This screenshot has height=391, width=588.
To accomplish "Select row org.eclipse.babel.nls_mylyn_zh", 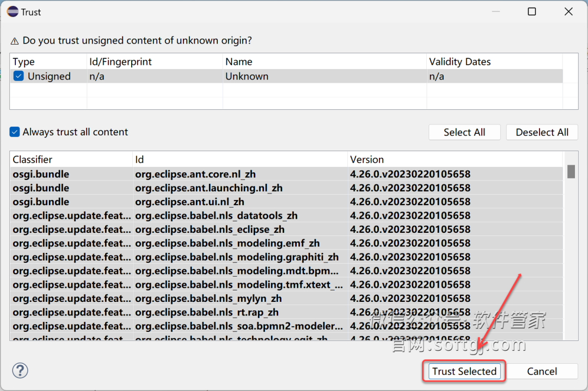I will coord(286,299).
